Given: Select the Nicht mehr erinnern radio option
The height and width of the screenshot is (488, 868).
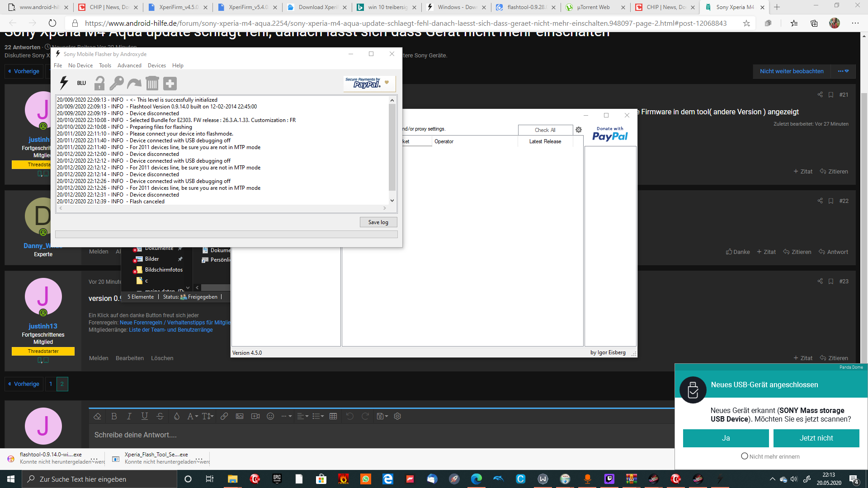Looking at the screenshot, I should point(745,456).
